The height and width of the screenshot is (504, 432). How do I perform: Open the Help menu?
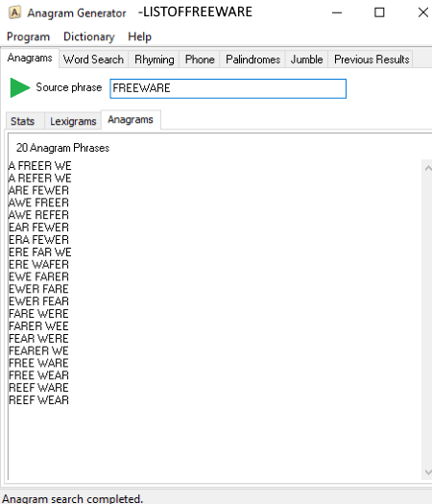(139, 36)
